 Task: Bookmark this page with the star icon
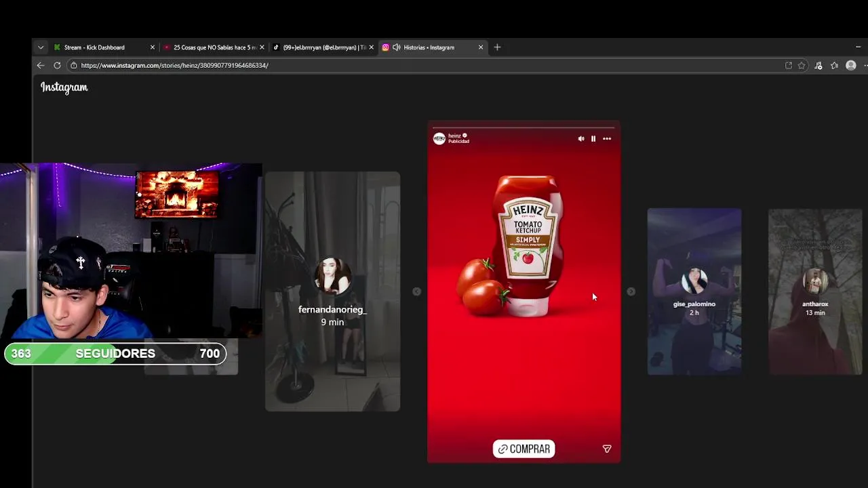tap(802, 66)
